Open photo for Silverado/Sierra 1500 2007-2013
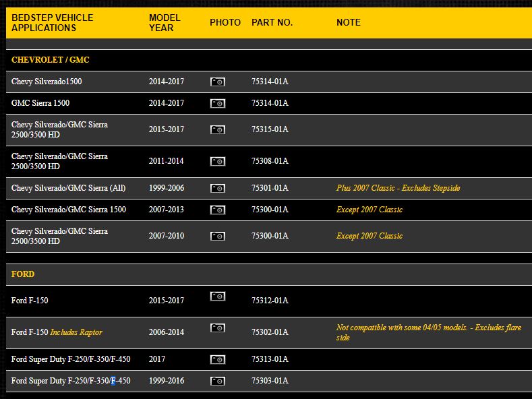The width and height of the screenshot is (532, 399). (x=217, y=210)
